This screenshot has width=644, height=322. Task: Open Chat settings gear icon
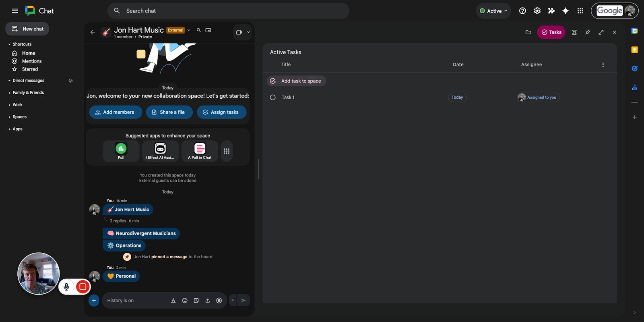(537, 11)
